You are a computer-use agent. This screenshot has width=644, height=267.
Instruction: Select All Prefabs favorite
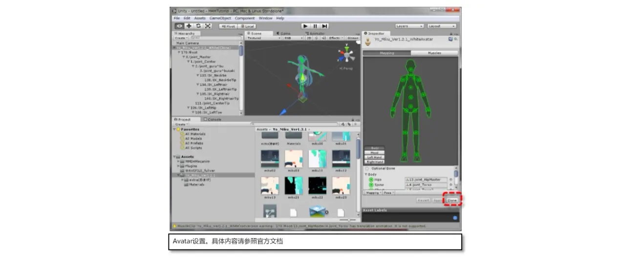click(x=193, y=143)
